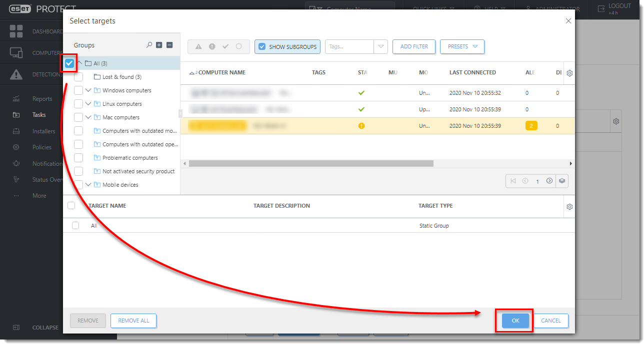This screenshot has width=644, height=344.
Task: Open the Presets dropdown
Action: click(x=462, y=46)
